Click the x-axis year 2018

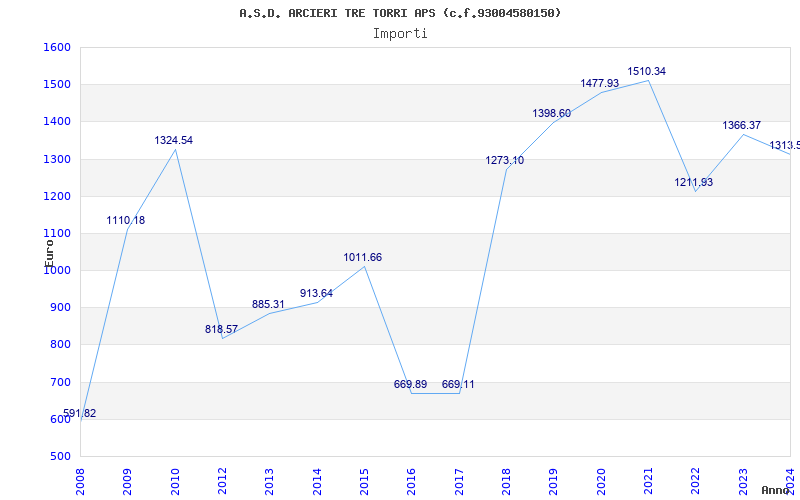pos(506,481)
